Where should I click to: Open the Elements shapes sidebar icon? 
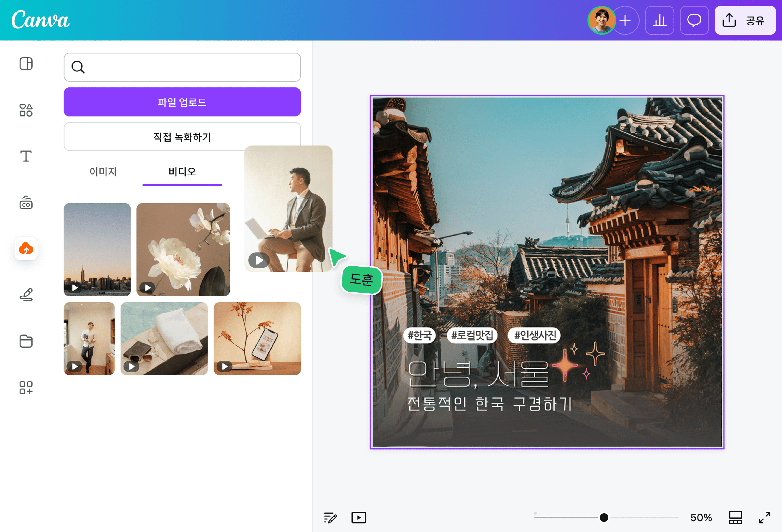click(26, 110)
